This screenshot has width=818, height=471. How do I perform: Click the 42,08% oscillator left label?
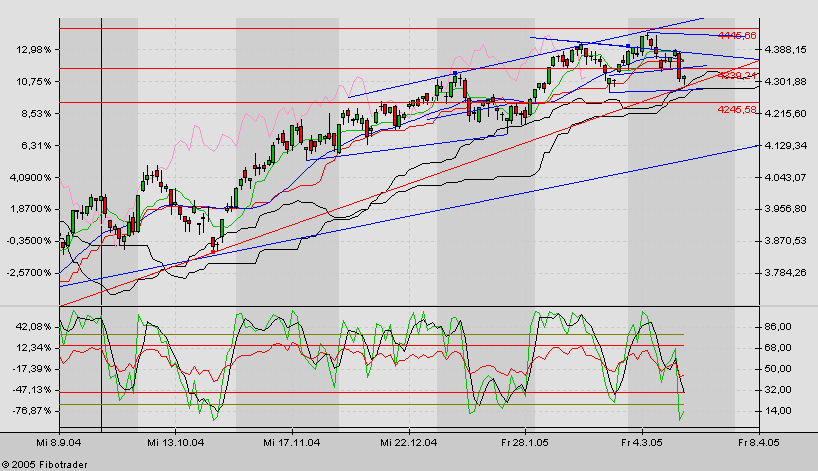(34, 327)
